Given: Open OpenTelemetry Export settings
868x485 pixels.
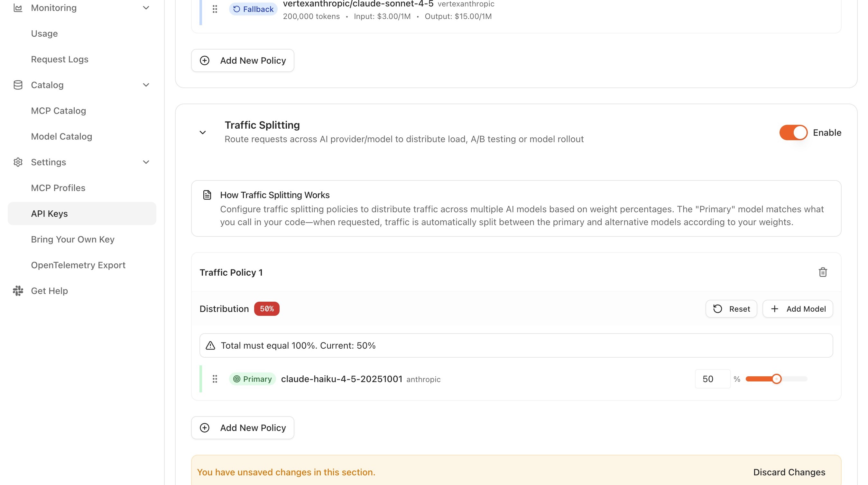Looking at the screenshot, I should [x=78, y=265].
